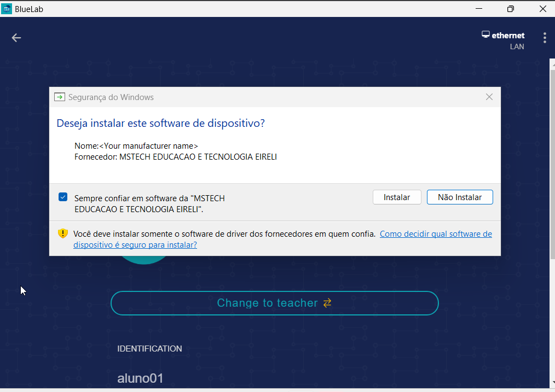Click the ethernet monitor icon
555x392 pixels.
click(x=485, y=34)
